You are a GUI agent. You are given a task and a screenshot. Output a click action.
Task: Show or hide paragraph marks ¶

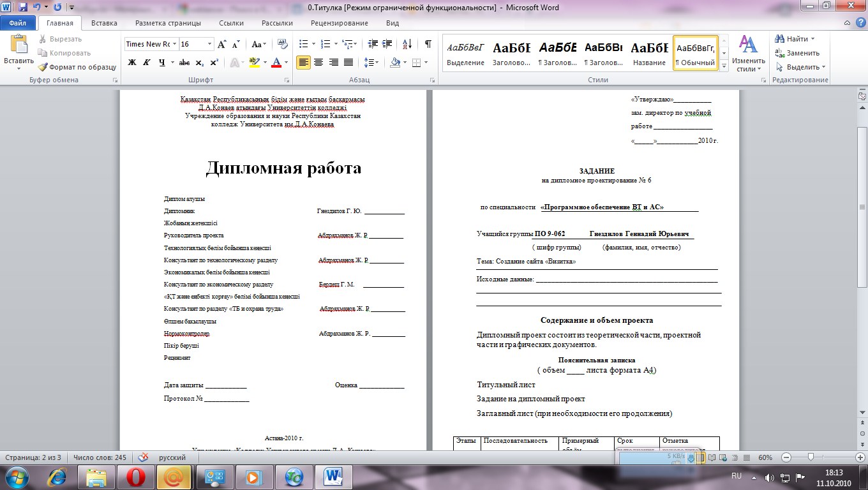point(428,44)
